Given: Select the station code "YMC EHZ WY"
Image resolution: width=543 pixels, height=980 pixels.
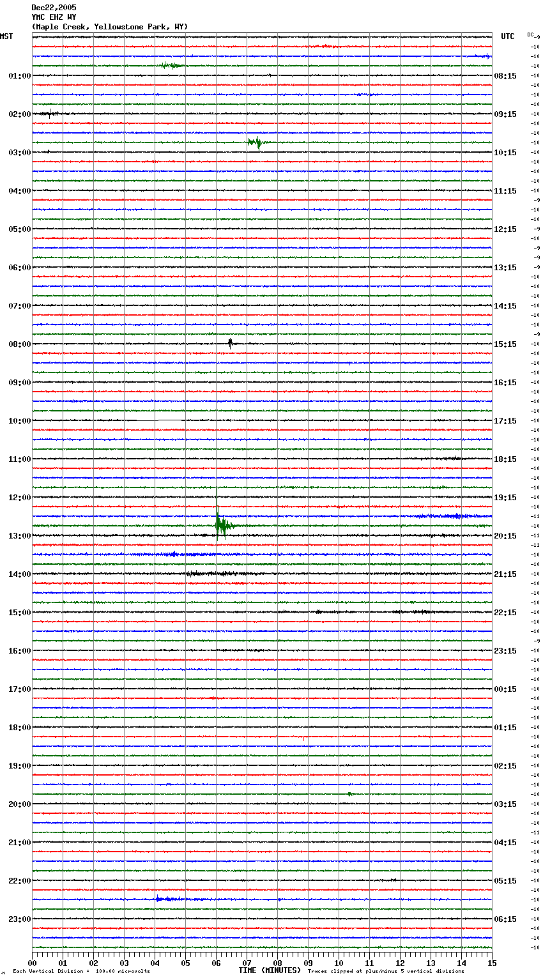Looking at the screenshot, I should point(54,17).
